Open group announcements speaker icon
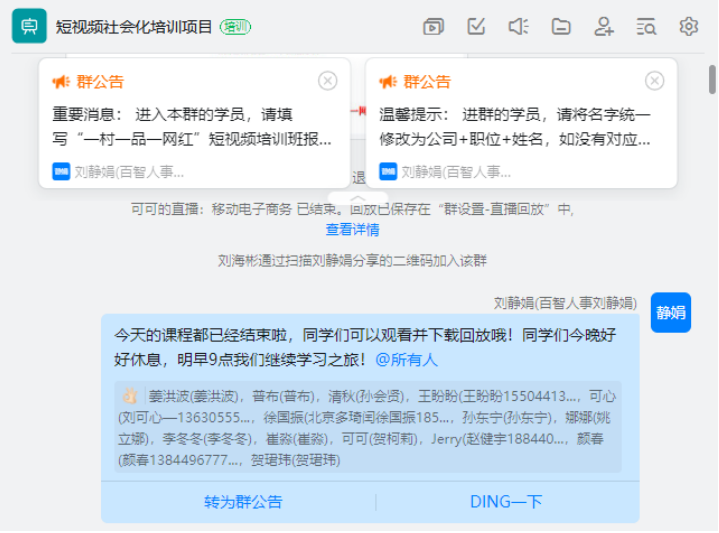Viewport: 719px width, 533px height. click(519, 27)
